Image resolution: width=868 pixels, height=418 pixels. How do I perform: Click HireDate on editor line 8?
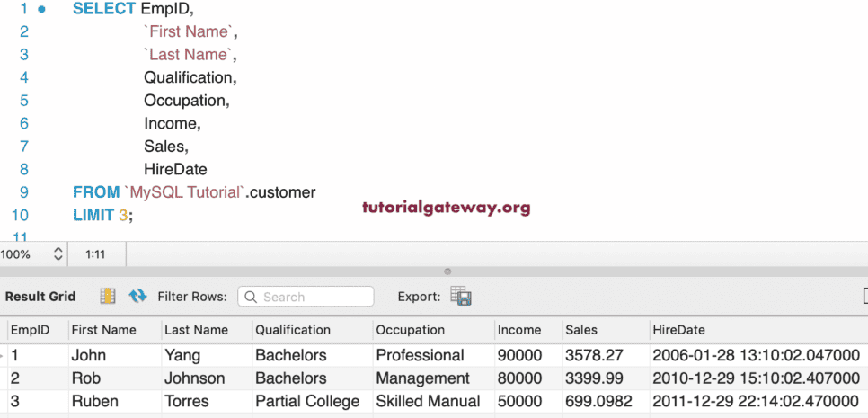[x=175, y=169]
